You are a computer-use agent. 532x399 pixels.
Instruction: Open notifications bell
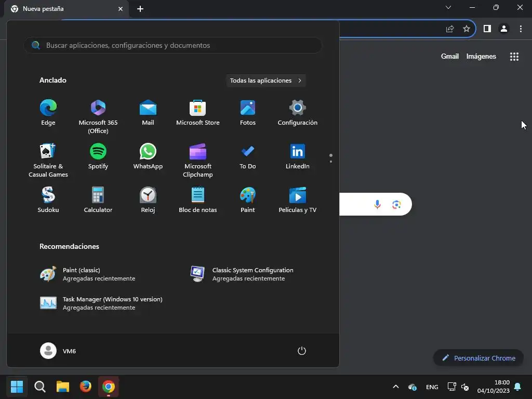[x=518, y=387]
